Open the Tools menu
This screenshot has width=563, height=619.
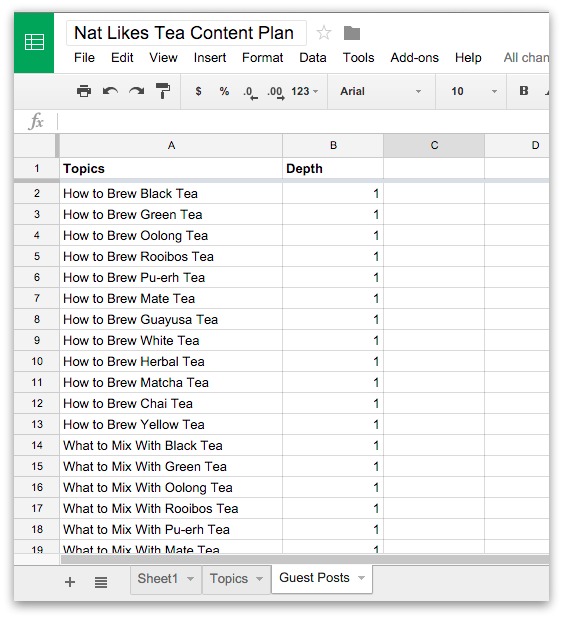pos(358,58)
